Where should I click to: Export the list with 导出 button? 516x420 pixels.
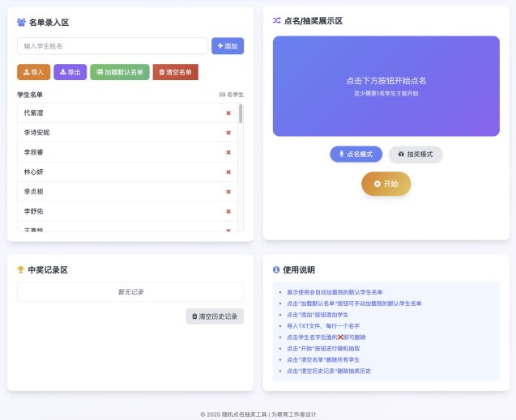click(70, 72)
